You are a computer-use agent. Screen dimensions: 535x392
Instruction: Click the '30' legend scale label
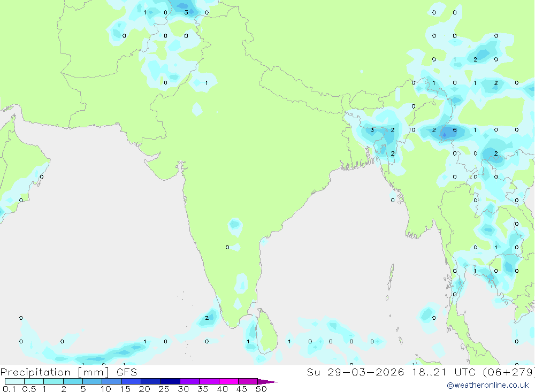[x=183, y=389]
